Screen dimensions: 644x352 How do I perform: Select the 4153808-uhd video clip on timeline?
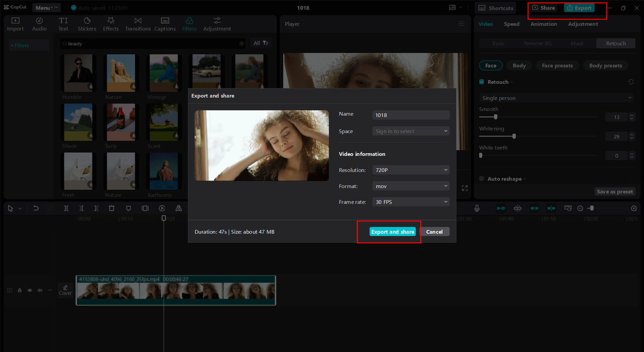pyautogui.click(x=176, y=290)
